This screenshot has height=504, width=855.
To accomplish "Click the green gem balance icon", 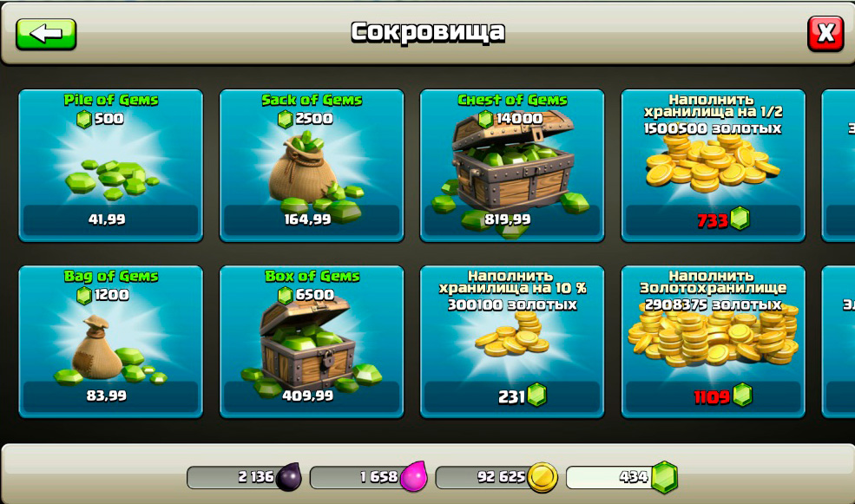I will (665, 477).
